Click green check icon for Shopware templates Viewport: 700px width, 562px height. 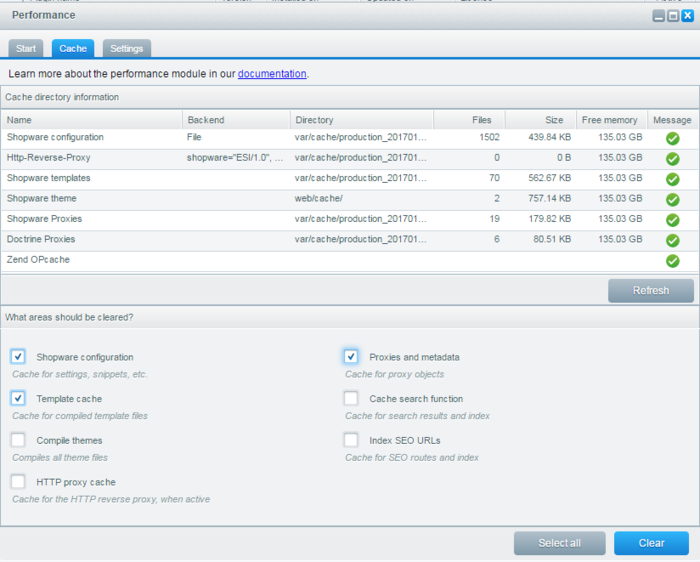coord(672,179)
